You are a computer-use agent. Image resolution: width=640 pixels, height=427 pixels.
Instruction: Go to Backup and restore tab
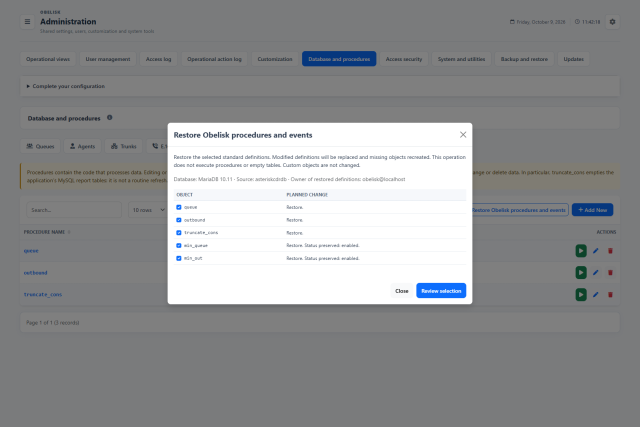click(524, 59)
